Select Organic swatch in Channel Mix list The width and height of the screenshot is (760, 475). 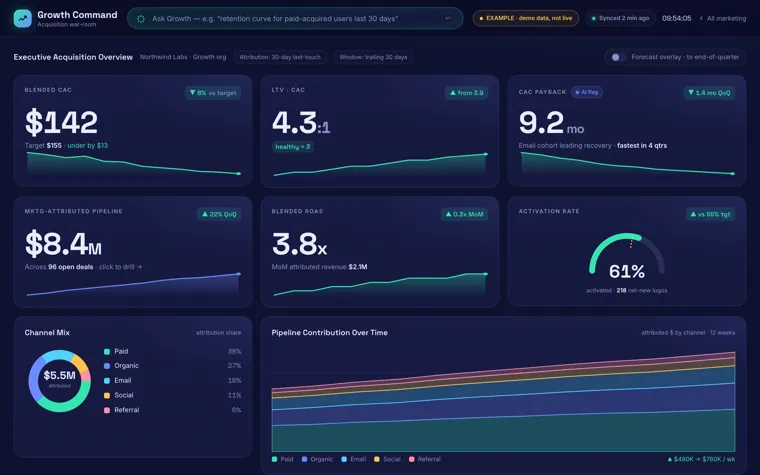(107, 366)
